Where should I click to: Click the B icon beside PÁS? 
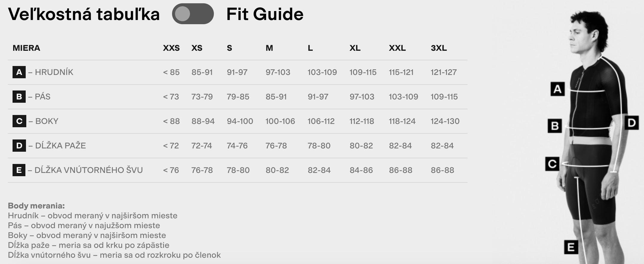[19, 96]
